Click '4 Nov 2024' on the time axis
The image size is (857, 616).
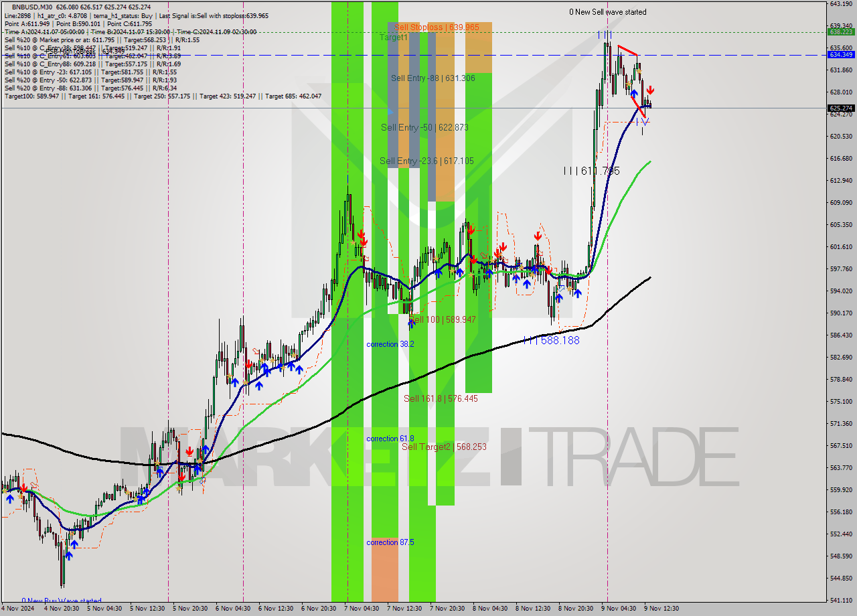click(x=18, y=609)
